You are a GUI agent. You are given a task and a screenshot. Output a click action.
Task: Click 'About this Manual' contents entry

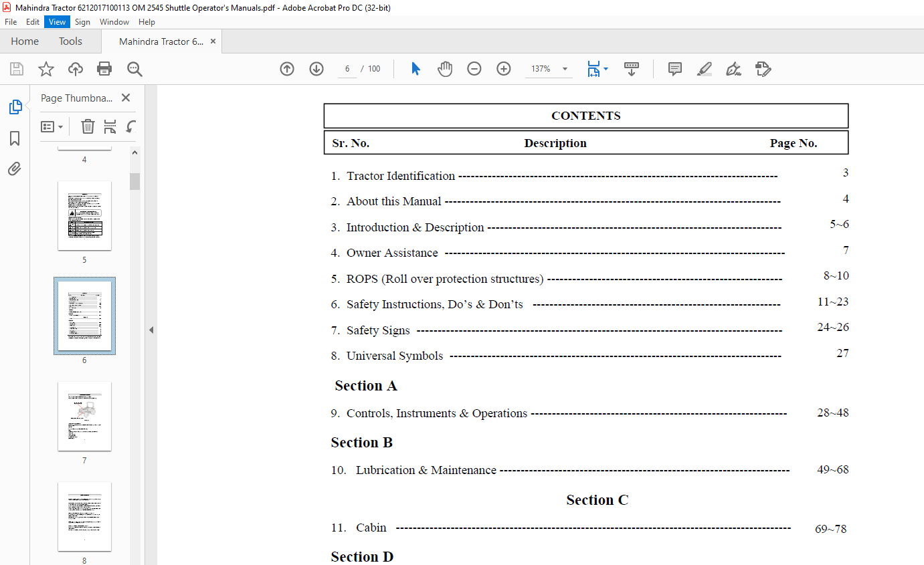click(394, 201)
